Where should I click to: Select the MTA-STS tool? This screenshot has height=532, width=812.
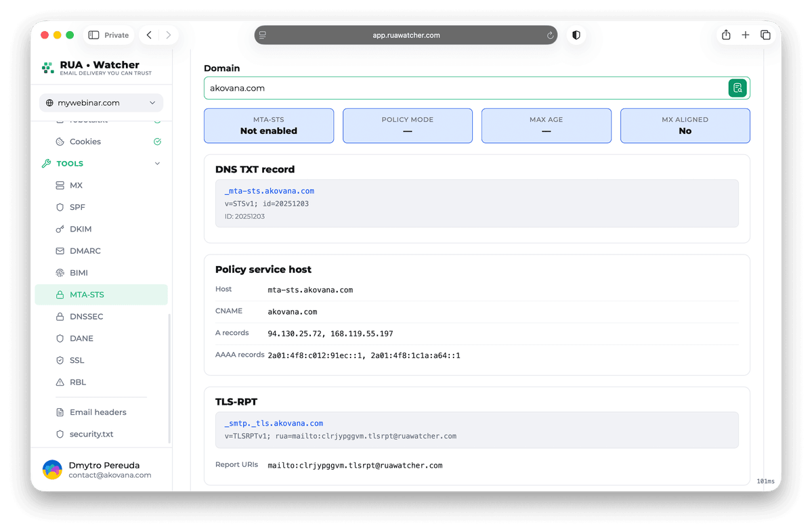(101, 294)
